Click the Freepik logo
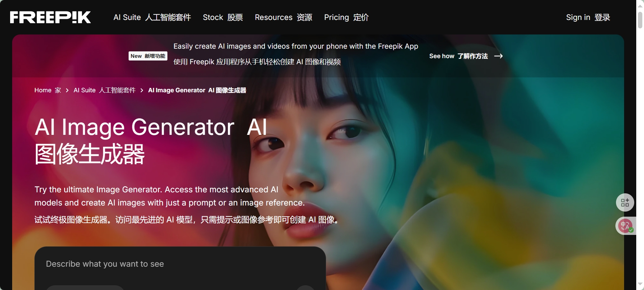 50,17
